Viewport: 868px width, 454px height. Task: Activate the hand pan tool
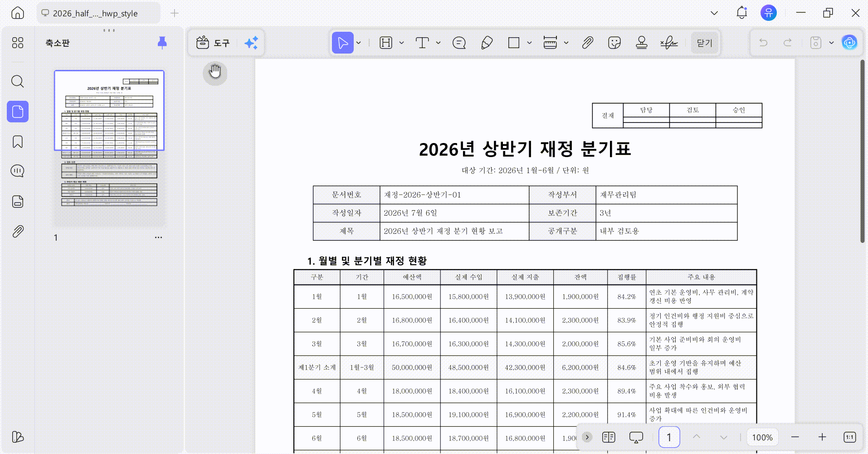215,72
